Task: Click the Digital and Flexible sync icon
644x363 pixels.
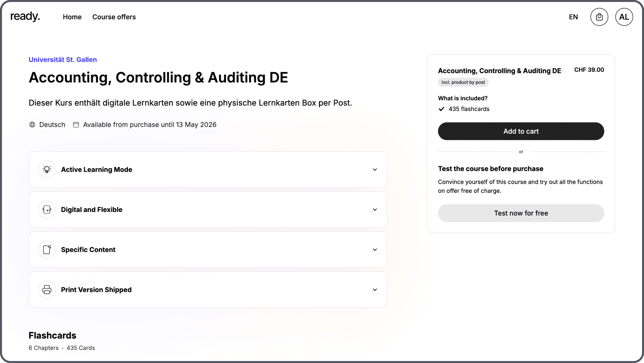Action: [x=47, y=210]
